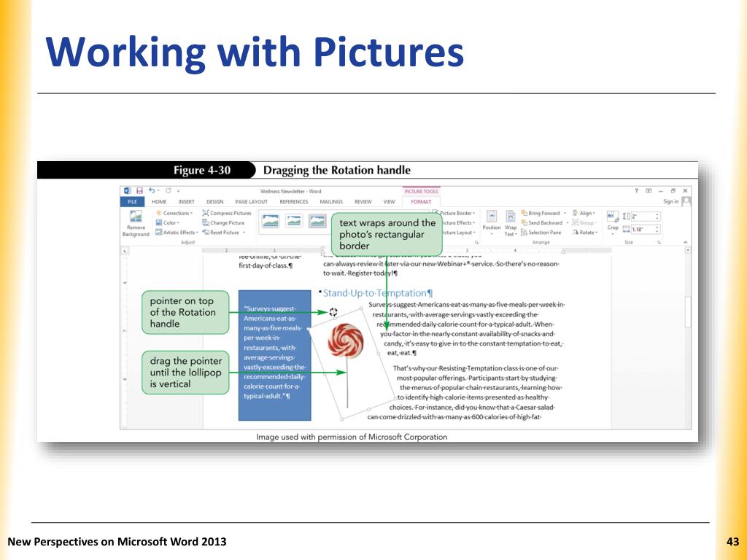Switch to the MAILINGS tab

coord(331,202)
